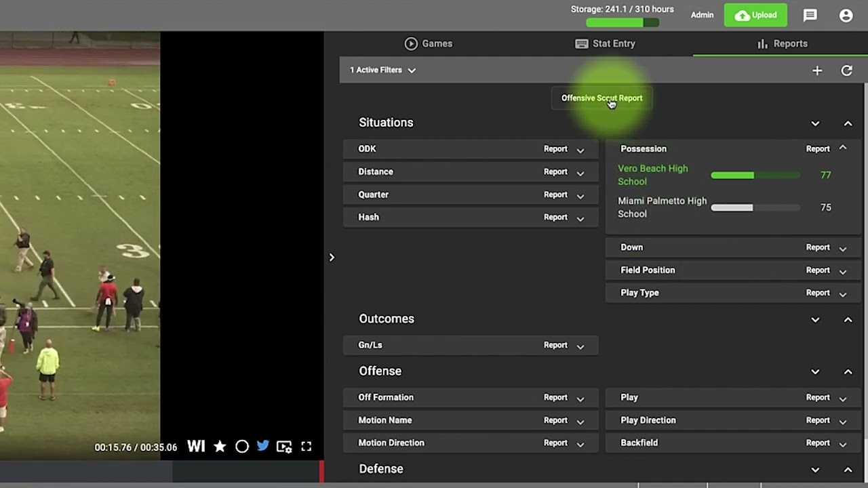Expand all in Outcomes section
The image size is (868, 488).
pos(815,319)
